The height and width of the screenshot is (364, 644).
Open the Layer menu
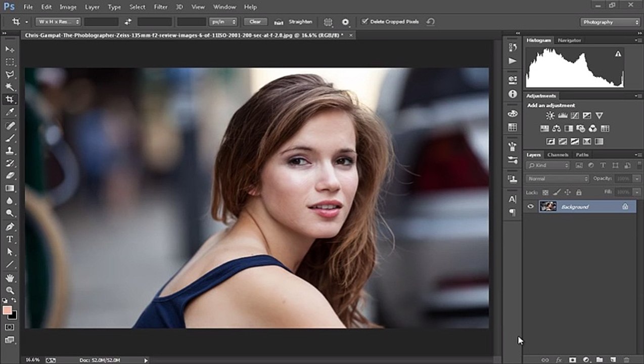coord(93,7)
